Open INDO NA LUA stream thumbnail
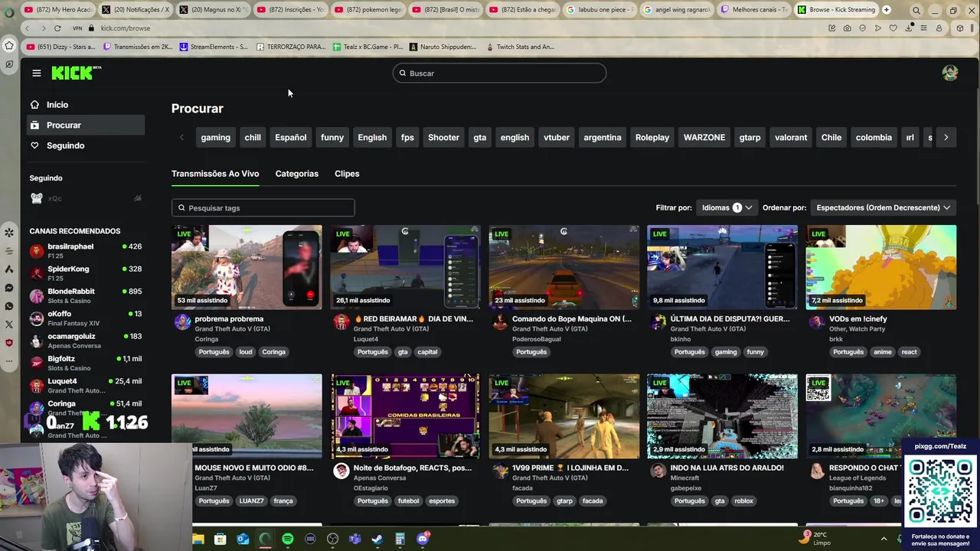The image size is (980, 551). click(722, 416)
